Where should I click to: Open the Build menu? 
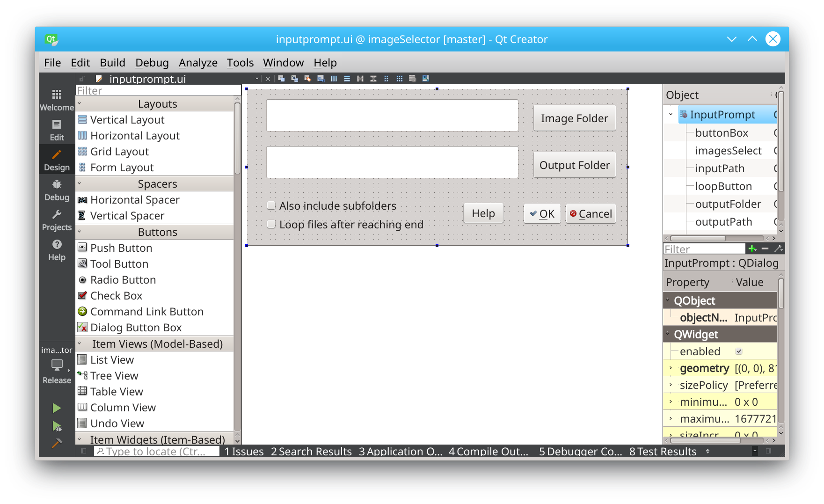[112, 63]
